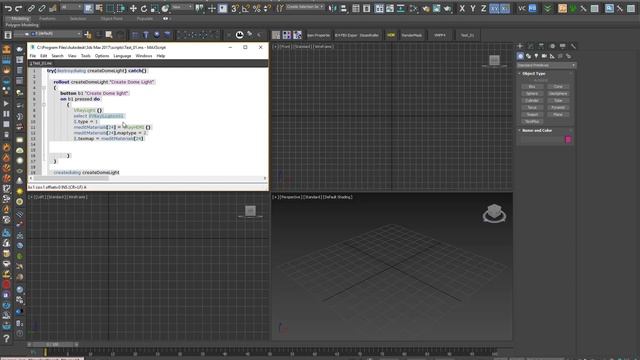Open the Help question mark icon

click(x=7, y=338)
